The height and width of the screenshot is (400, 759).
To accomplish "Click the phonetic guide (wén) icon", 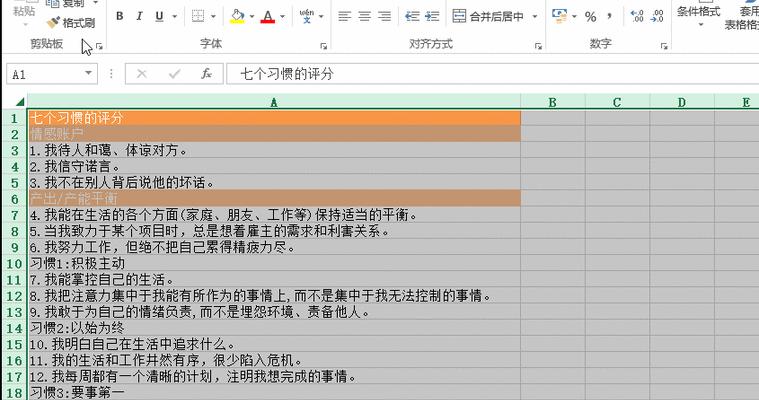I will [x=306, y=16].
